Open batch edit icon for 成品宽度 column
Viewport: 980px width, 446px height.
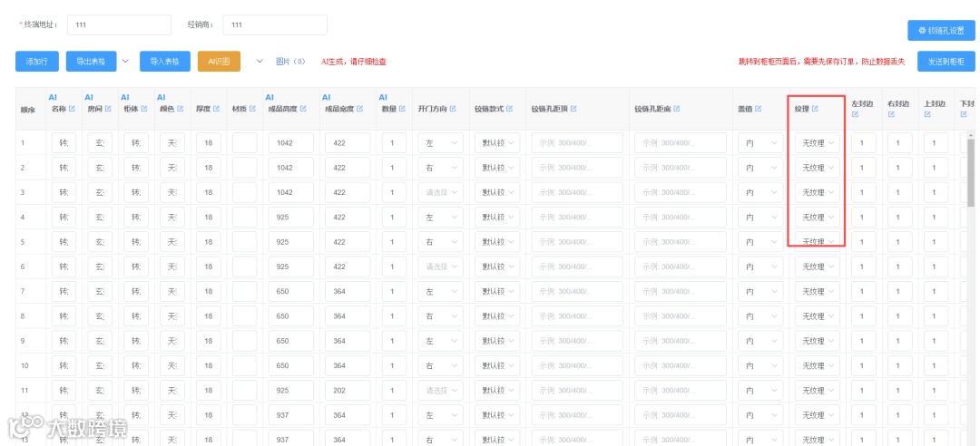click(360, 109)
